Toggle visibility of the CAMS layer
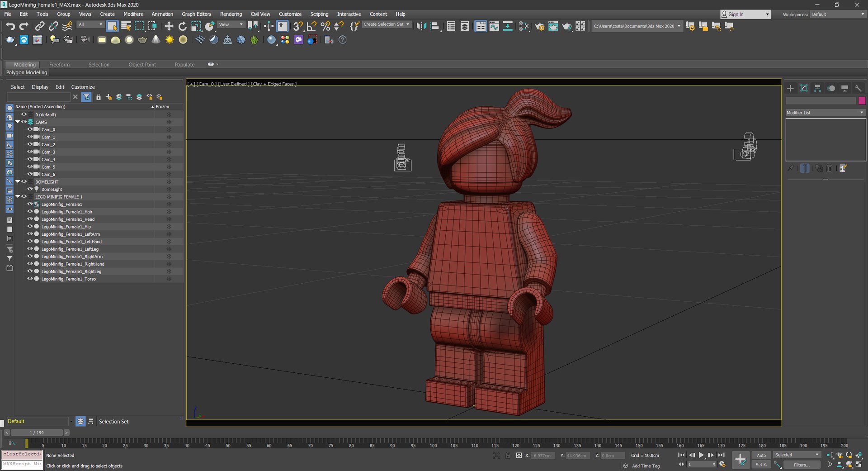The width and height of the screenshot is (868, 471). [24, 122]
